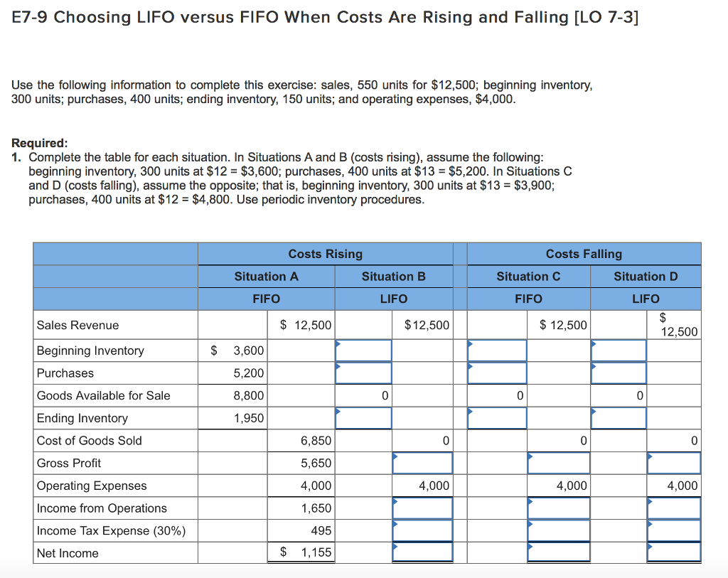728x578 pixels.
Task: Fill the Gross Profit cell under Situation C
Action: (559, 463)
